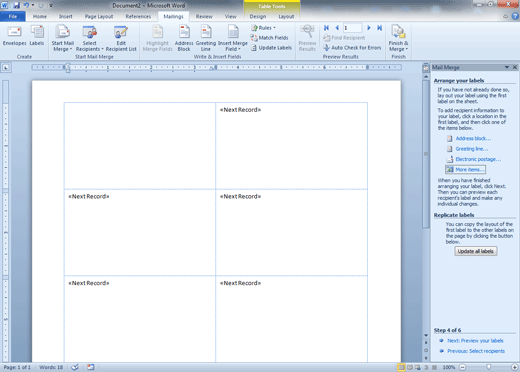Click the macro recording icon in status bar
520x372 pixels.
[x=91, y=367]
